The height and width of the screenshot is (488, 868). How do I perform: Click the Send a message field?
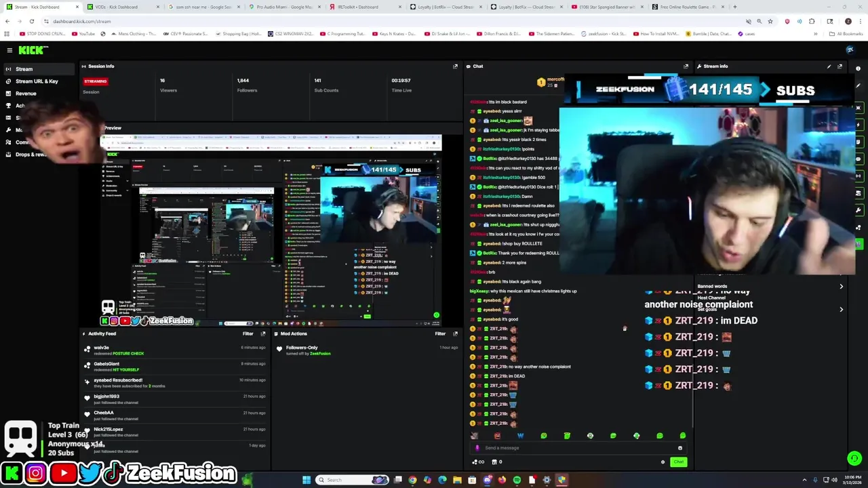coord(578,448)
